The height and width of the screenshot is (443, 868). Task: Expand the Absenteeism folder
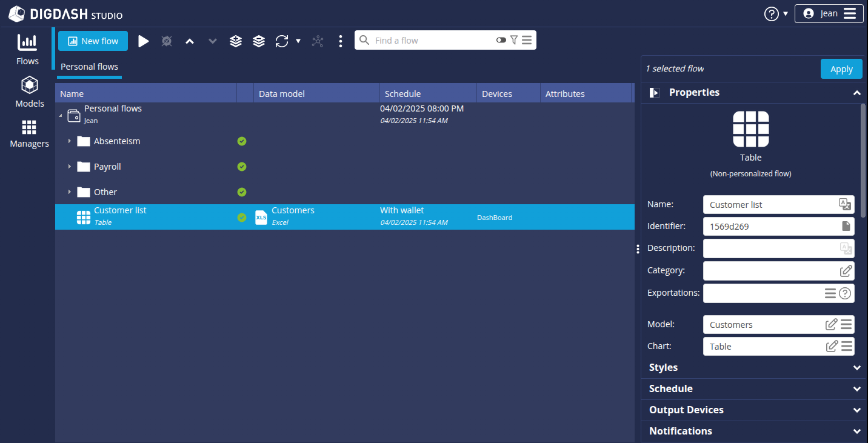click(70, 141)
